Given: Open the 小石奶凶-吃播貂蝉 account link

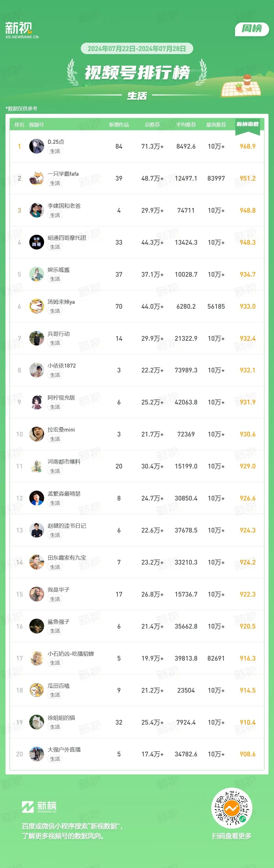Looking at the screenshot, I should (71, 654).
